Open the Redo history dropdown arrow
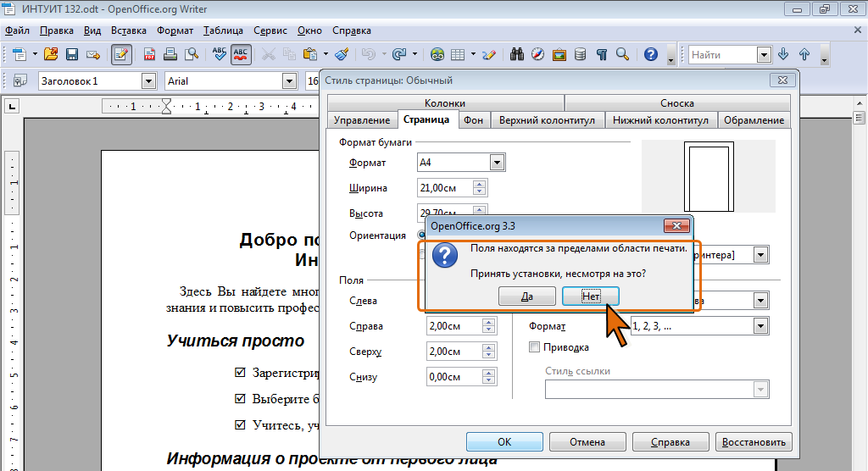The image size is (868, 471). tap(415, 54)
